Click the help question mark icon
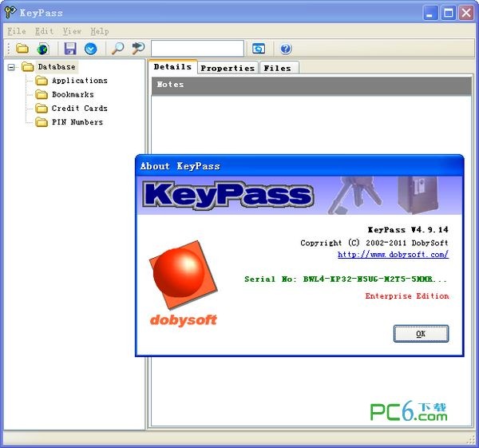The image size is (479, 448). pyautogui.click(x=286, y=49)
